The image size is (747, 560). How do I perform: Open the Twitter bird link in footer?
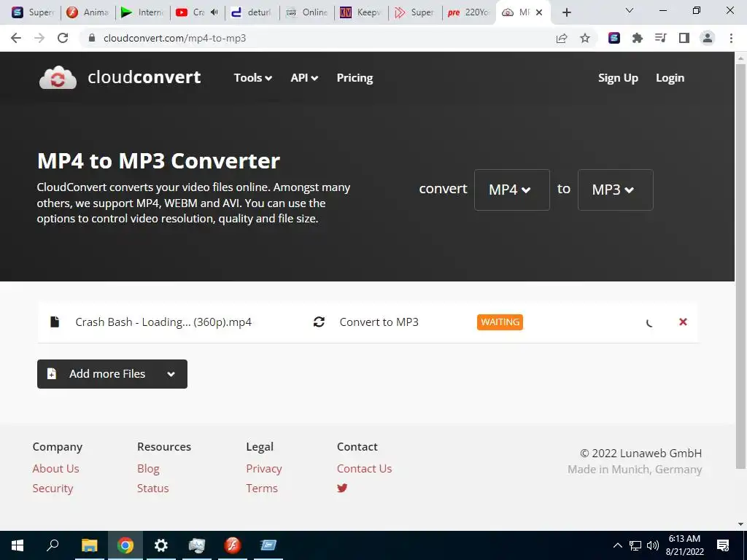(342, 488)
